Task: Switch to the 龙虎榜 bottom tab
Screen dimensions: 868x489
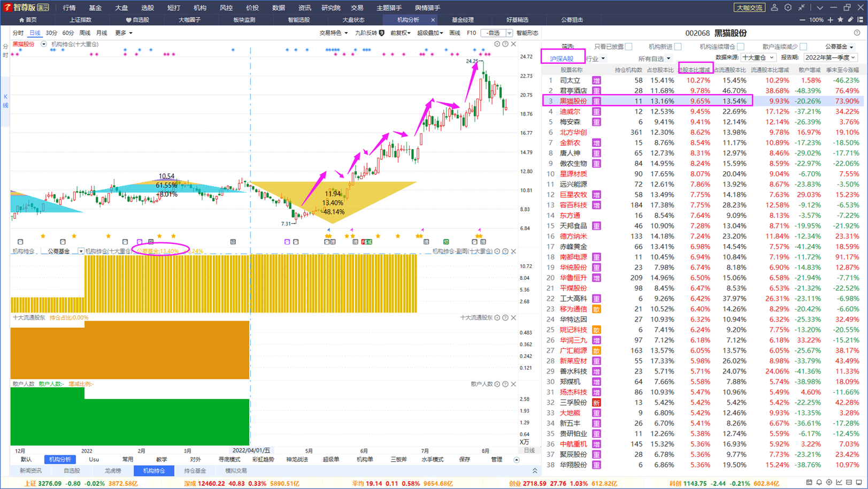Action: (x=113, y=471)
